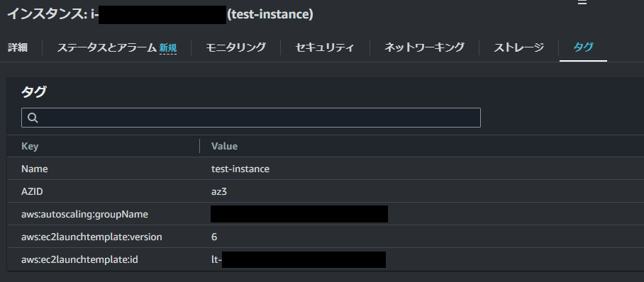
Task: Focus the tag search input field
Action: [x=251, y=118]
